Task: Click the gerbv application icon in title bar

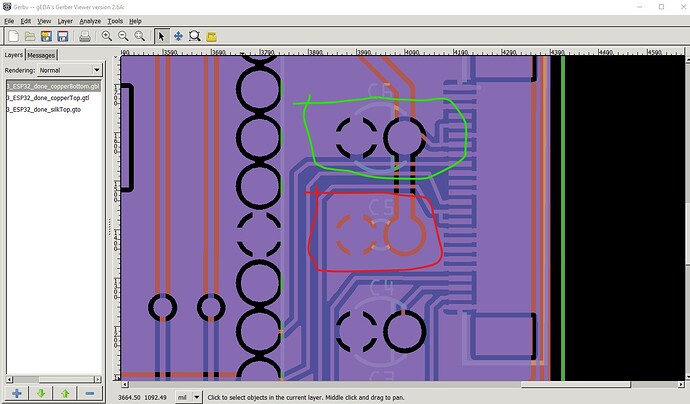Action: pos(7,7)
